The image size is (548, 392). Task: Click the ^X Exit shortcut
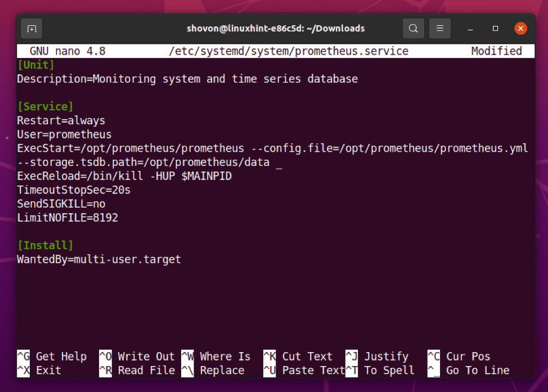[39, 370]
